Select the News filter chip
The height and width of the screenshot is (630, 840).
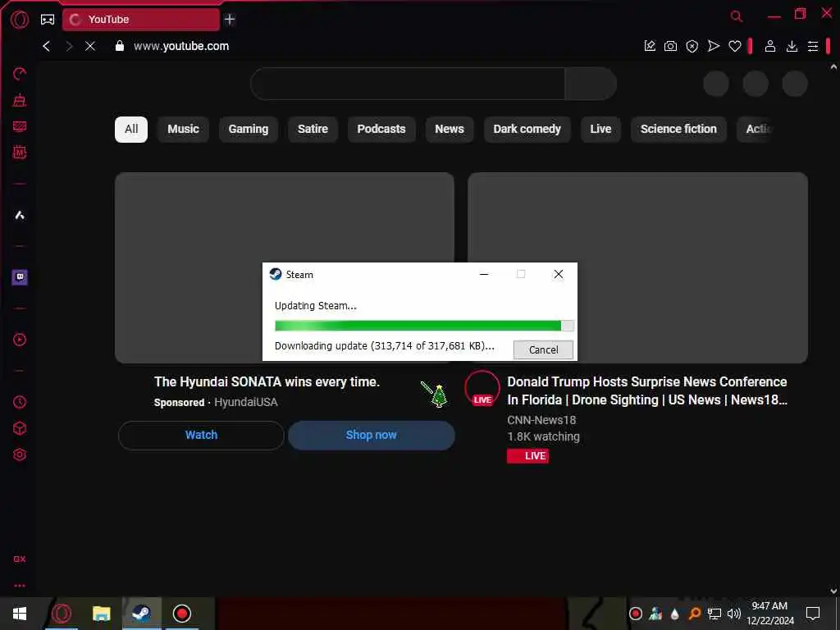point(450,129)
